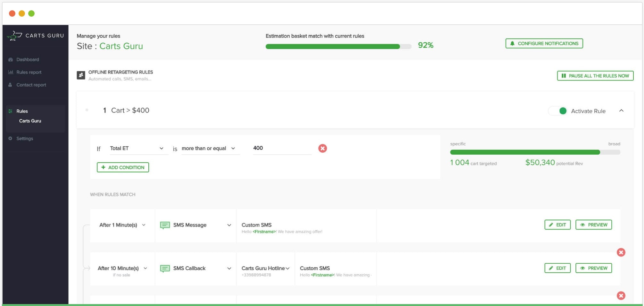Open Contact report from the sidebar
This screenshot has height=306, width=644.
coord(31,85)
